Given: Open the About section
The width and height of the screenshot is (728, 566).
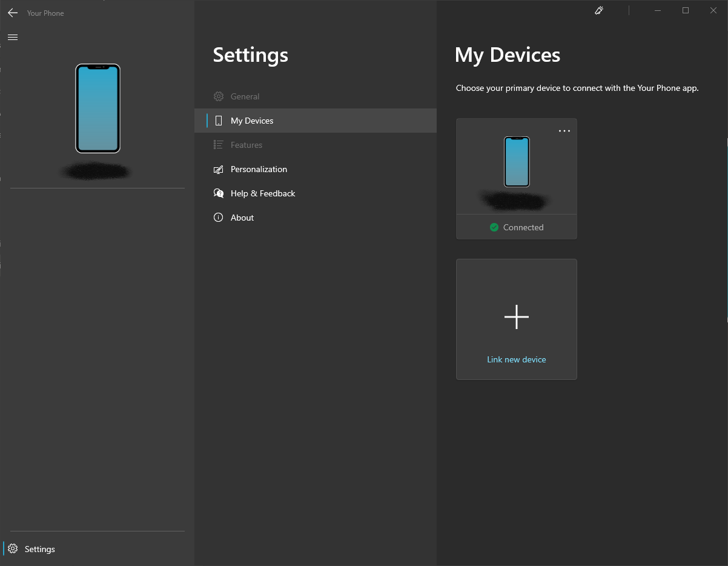Looking at the screenshot, I should pos(316,218).
